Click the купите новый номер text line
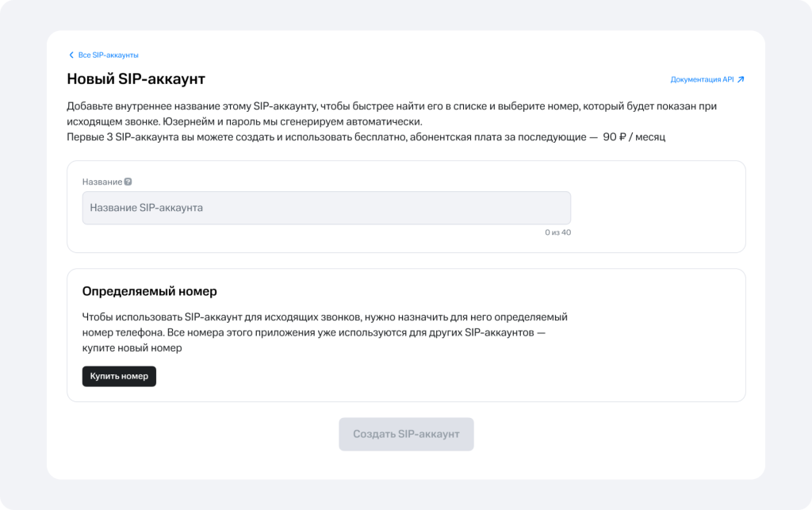 click(132, 348)
